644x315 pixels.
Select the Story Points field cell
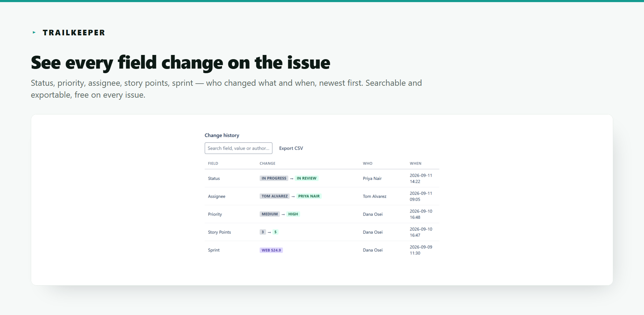pyautogui.click(x=219, y=232)
